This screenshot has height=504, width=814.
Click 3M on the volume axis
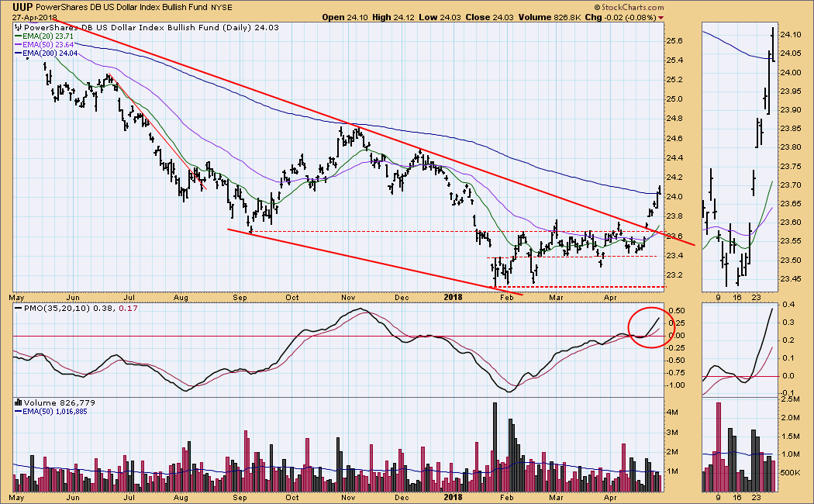pos(673,433)
